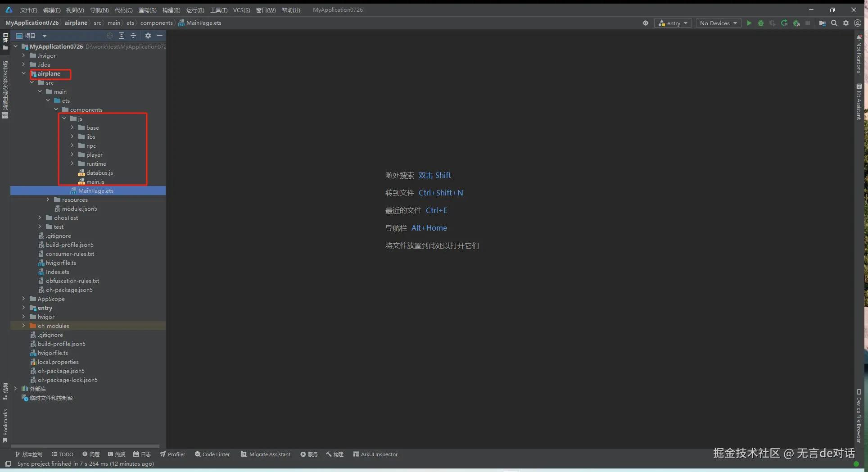Start debugging with the green bug icon
The image size is (868, 472).
point(761,23)
